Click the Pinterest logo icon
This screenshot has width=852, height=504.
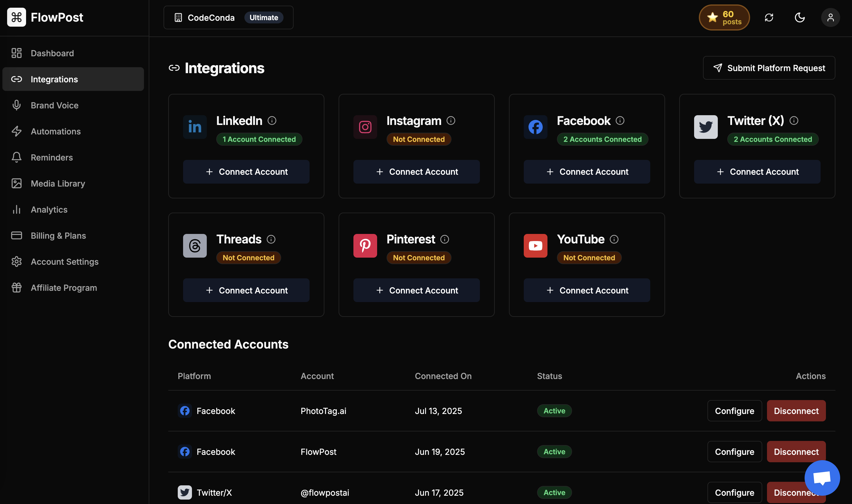pyautogui.click(x=365, y=245)
